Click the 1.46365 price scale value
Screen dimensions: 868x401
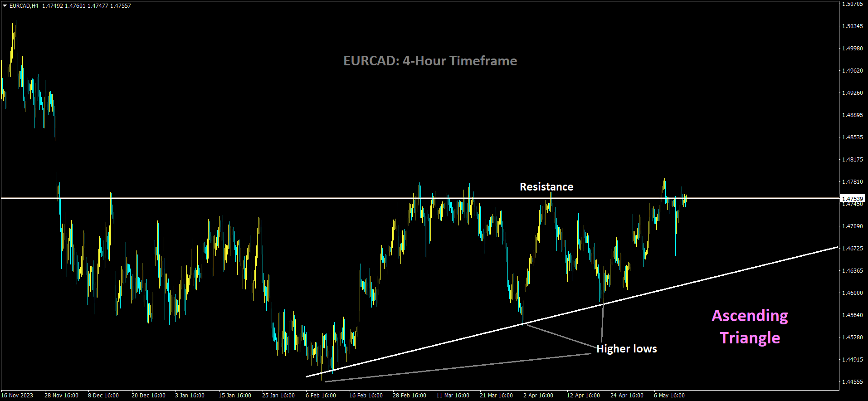pyautogui.click(x=853, y=270)
